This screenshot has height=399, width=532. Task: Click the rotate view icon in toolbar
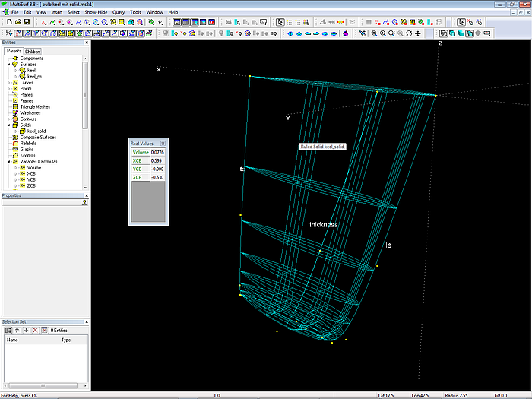(410, 33)
